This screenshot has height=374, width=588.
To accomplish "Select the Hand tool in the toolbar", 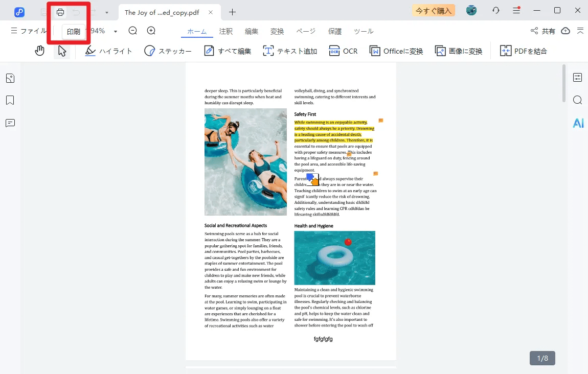I will 39,51.
